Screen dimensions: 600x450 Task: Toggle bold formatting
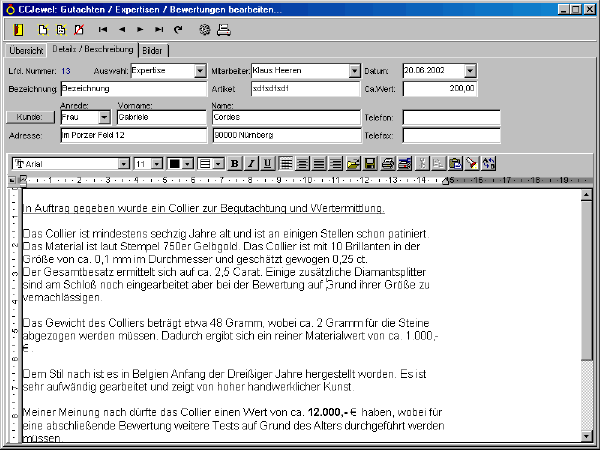[235, 163]
